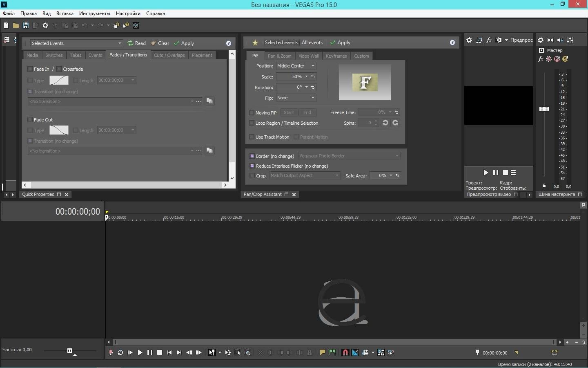
Task: Click the Частота rate scrub slider
Action: click(69, 350)
